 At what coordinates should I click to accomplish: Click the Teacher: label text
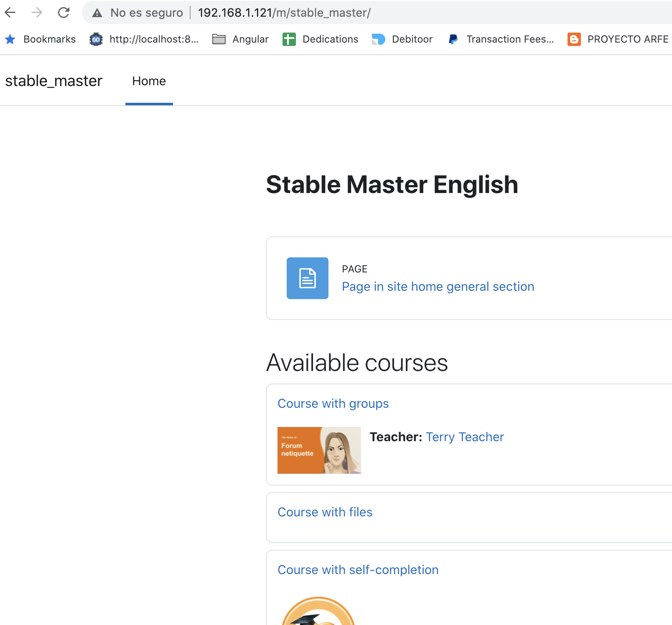396,437
